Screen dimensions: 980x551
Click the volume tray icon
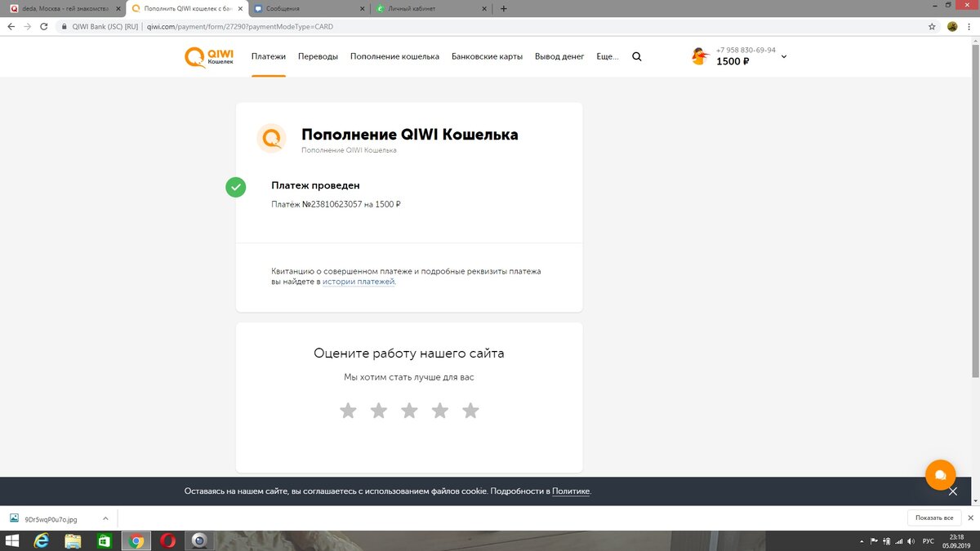tap(913, 541)
